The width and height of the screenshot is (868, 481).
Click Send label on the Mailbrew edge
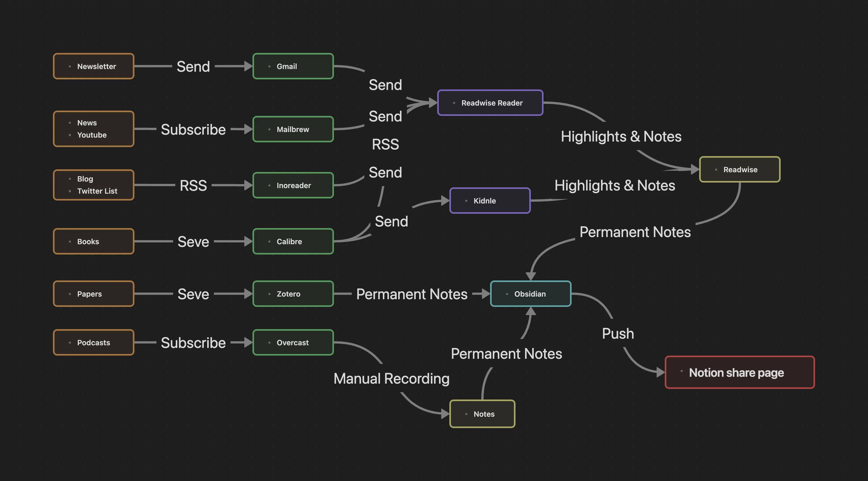tap(386, 116)
